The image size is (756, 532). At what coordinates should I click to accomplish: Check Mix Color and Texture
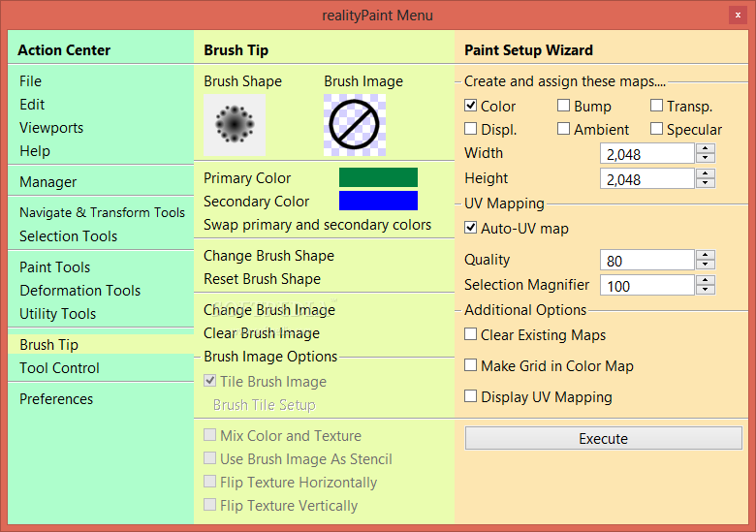tap(209, 435)
